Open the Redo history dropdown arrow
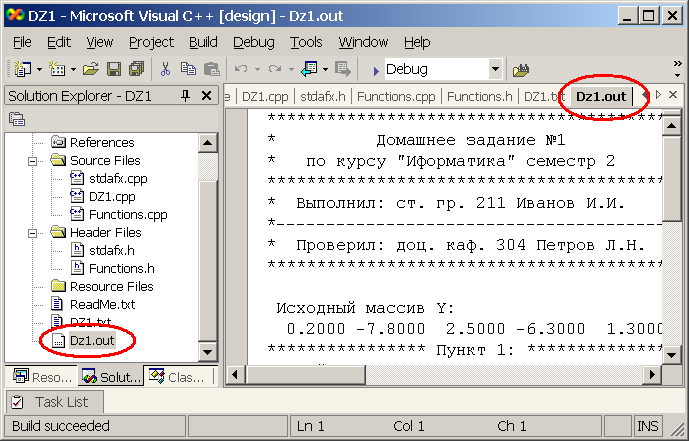Screen dimensions: 689x441 point(291,69)
